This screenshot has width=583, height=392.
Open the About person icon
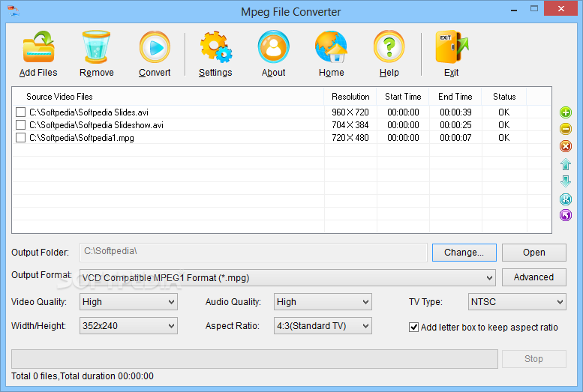(274, 46)
